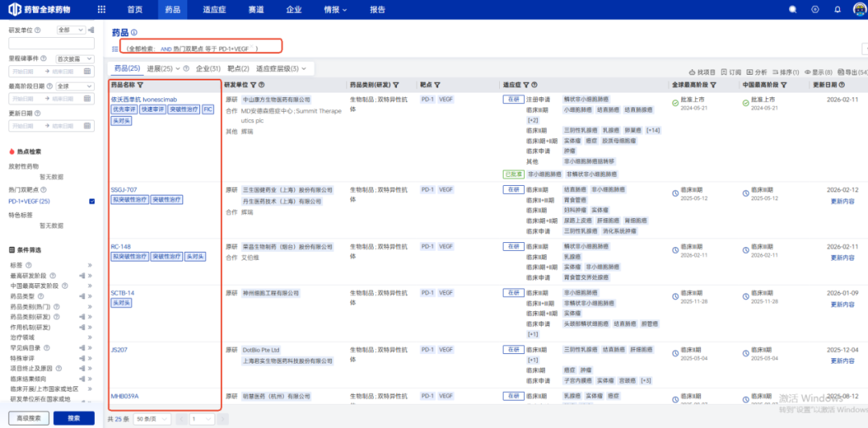Click the help icon beside 更新日期 column
Viewport: 868px width, 428px height.
841,84
